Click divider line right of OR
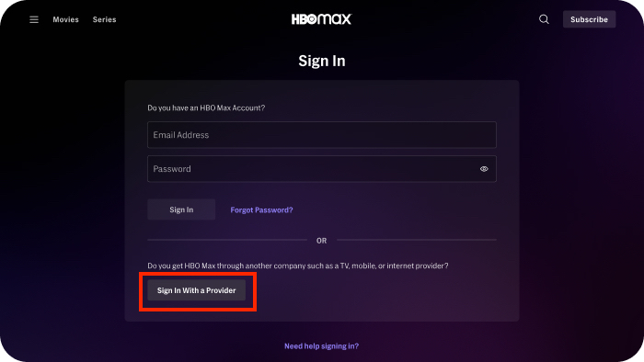This screenshot has width=644, height=362. click(417, 240)
